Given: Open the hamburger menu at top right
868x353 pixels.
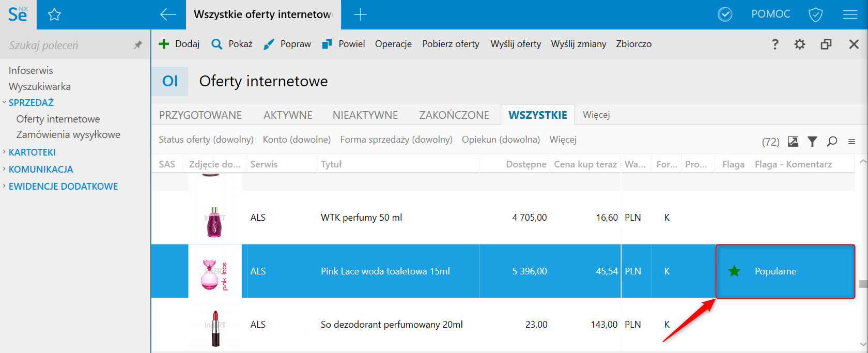Looking at the screenshot, I should click(x=850, y=14).
